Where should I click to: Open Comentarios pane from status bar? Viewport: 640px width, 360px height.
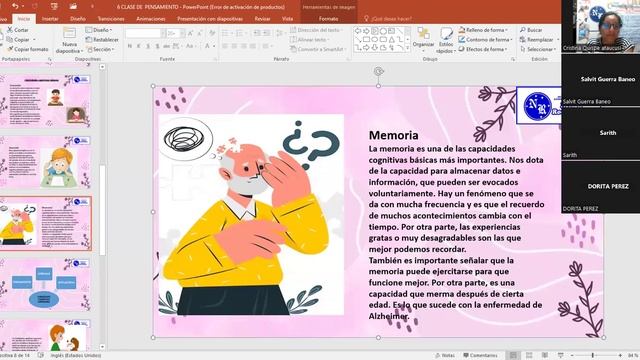(480, 356)
